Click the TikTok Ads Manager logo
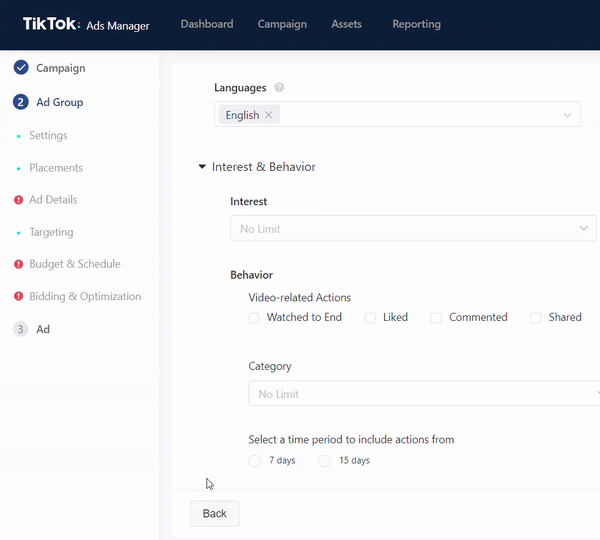The height and width of the screenshot is (540, 600). (x=86, y=24)
